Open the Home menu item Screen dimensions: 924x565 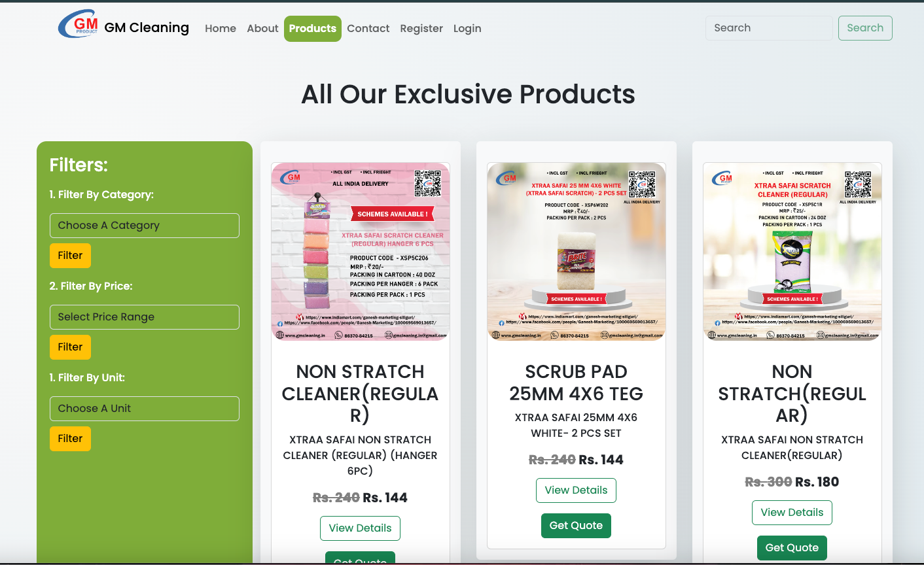[x=221, y=29]
